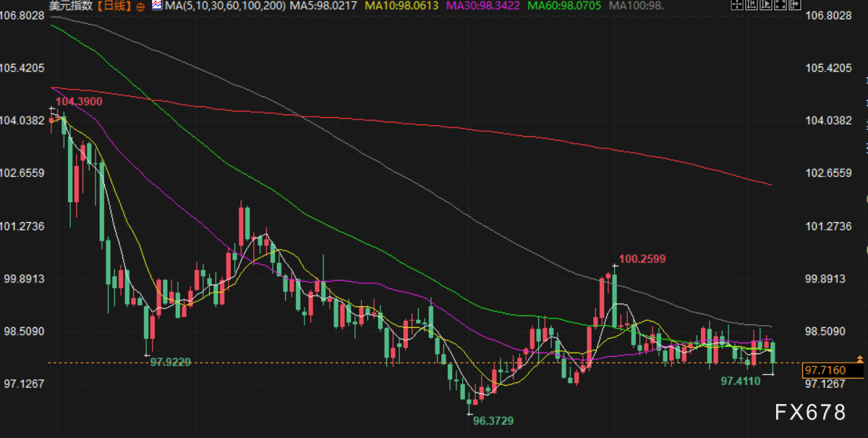Image resolution: width=868 pixels, height=438 pixels.
Task: Select the magenta MA30:98.3422 legend label
Action: 484,6
